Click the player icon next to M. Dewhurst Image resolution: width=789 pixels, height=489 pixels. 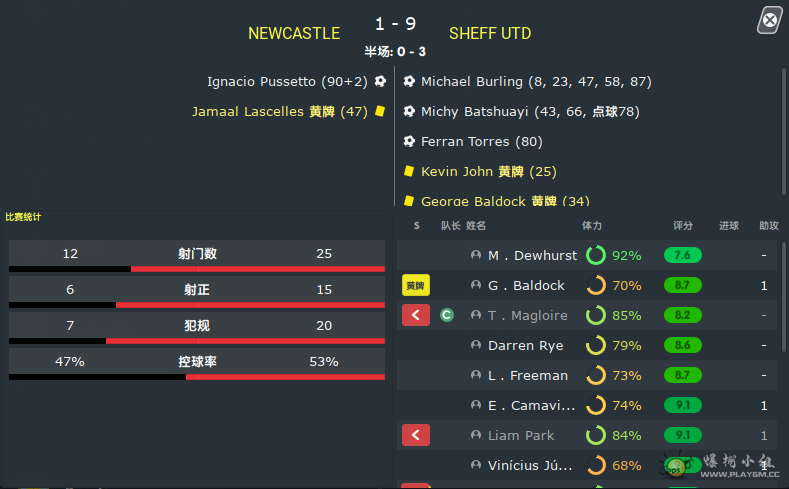point(476,255)
